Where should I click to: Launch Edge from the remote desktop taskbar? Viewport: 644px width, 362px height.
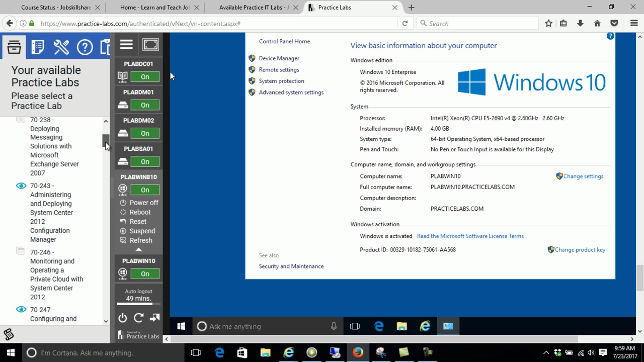click(379, 326)
